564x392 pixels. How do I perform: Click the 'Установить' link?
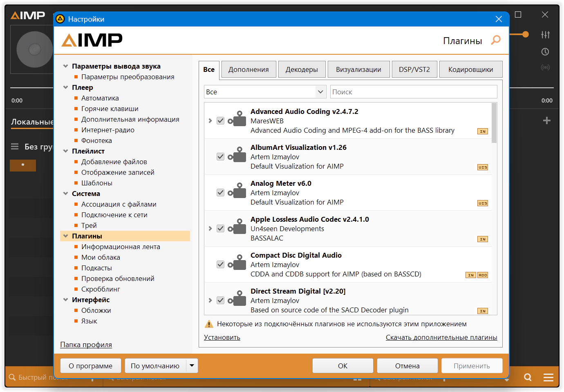(222, 337)
